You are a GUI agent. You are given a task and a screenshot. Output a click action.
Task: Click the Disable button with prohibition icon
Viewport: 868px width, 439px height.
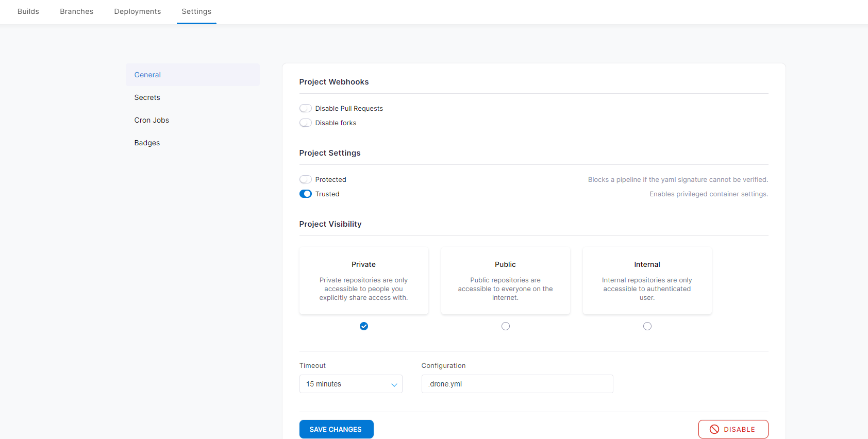(733, 429)
